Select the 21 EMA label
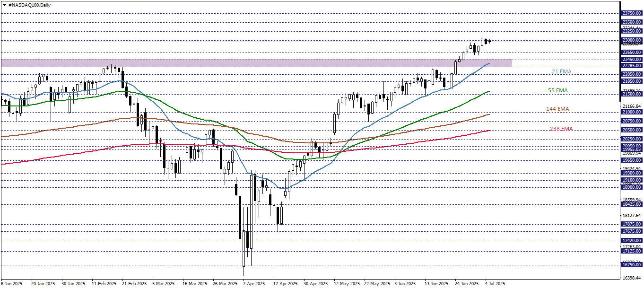 [562, 71]
